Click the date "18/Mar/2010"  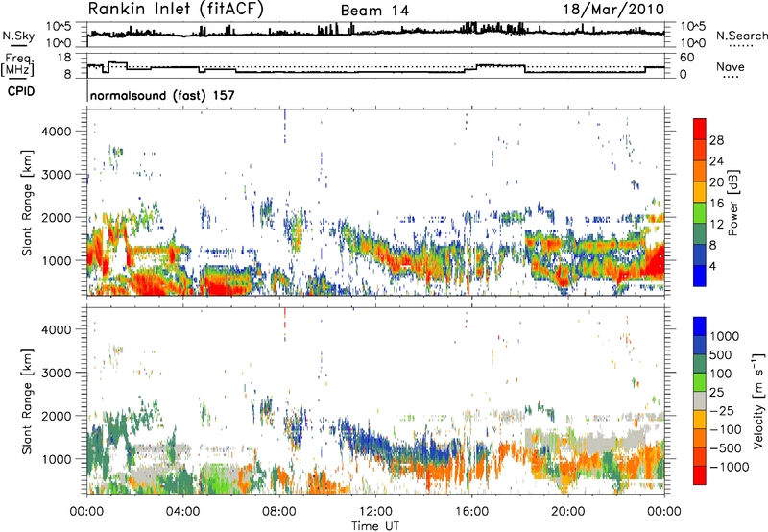click(x=613, y=10)
